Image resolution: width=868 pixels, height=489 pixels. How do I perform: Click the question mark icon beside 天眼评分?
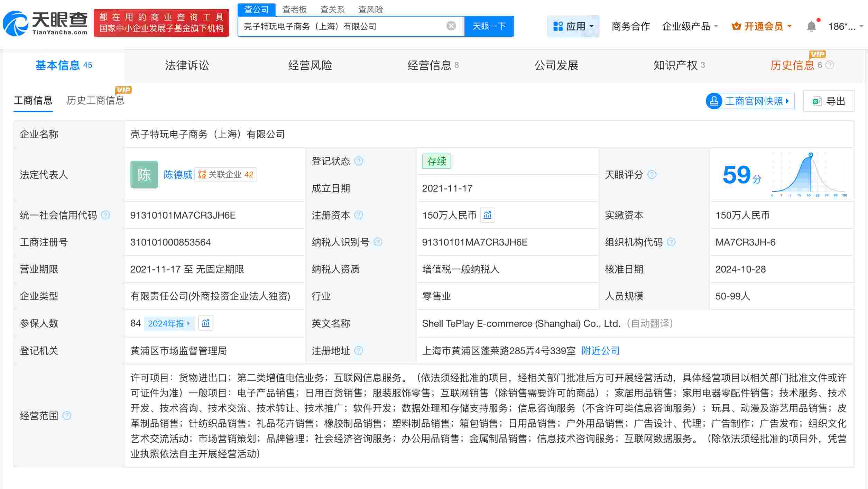pos(652,175)
